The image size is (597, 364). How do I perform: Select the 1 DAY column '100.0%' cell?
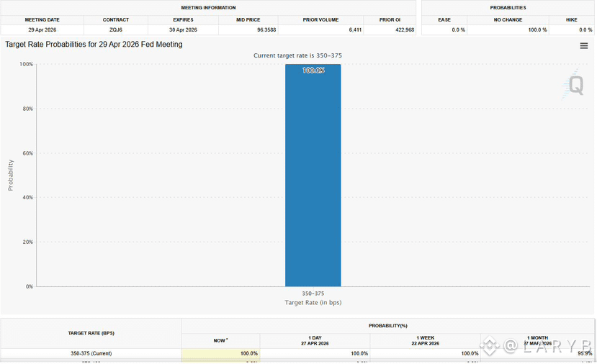[x=359, y=353]
